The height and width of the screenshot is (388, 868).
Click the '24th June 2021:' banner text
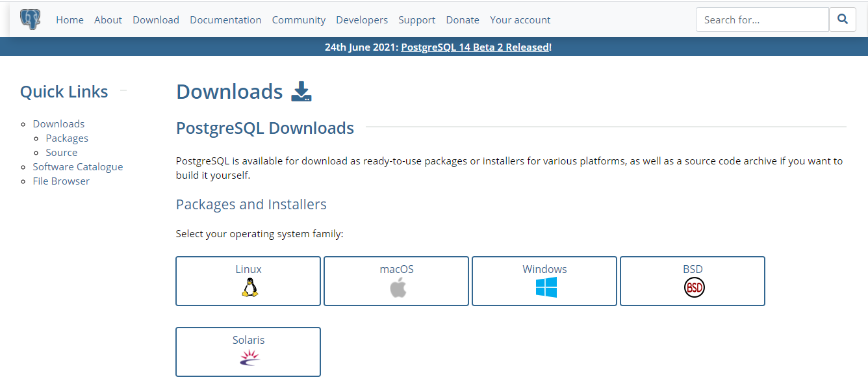point(361,47)
